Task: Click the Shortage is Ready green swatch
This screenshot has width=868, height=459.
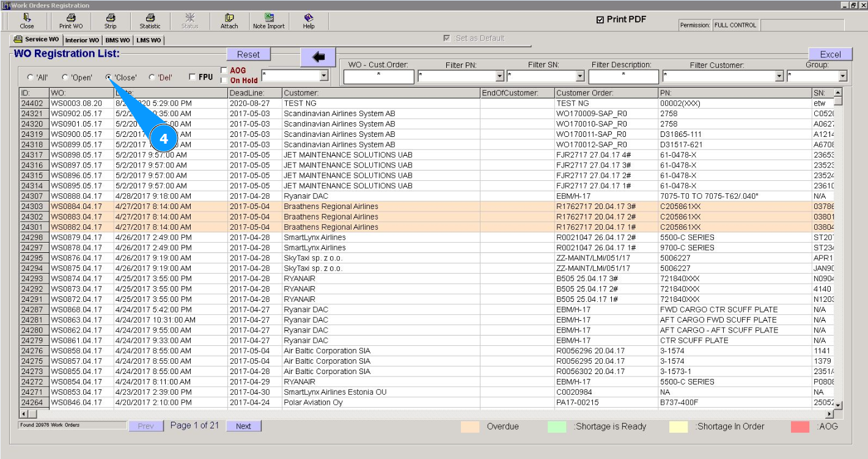Action: pos(557,427)
